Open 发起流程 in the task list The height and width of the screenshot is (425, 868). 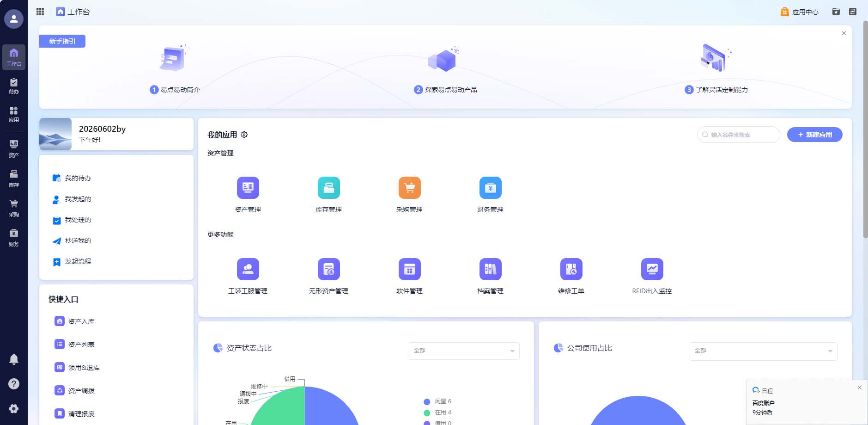point(72,261)
